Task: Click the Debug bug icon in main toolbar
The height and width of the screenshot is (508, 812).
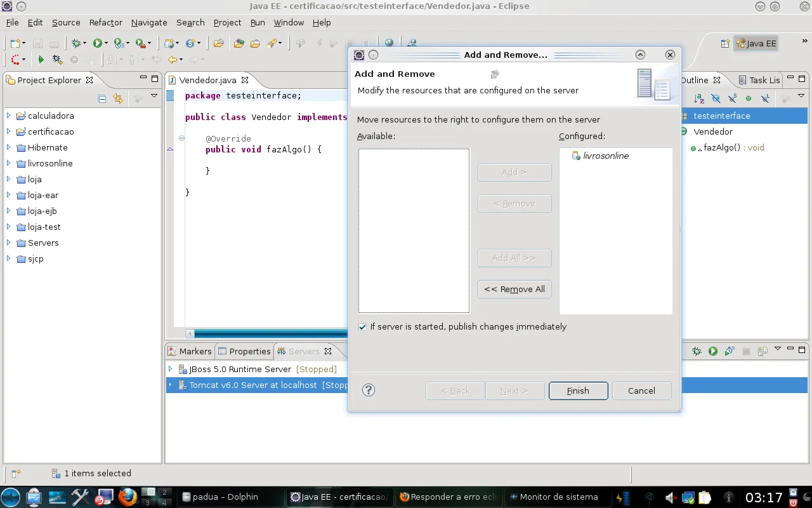Action: (x=76, y=43)
